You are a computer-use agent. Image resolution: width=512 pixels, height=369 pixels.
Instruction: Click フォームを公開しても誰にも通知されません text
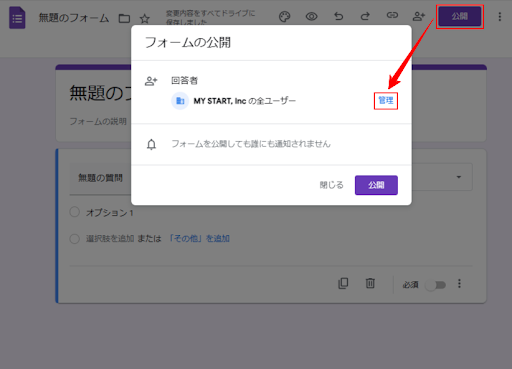(251, 144)
